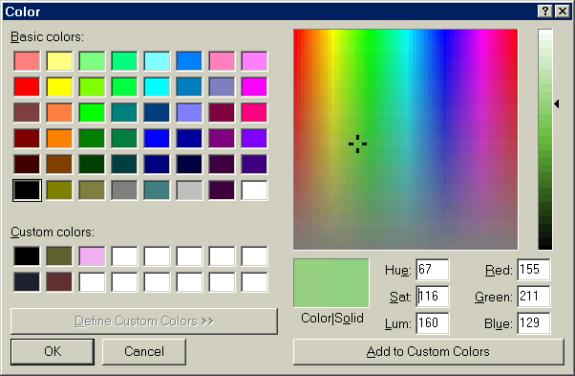Click the "Hue:" label text

pos(398,271)
